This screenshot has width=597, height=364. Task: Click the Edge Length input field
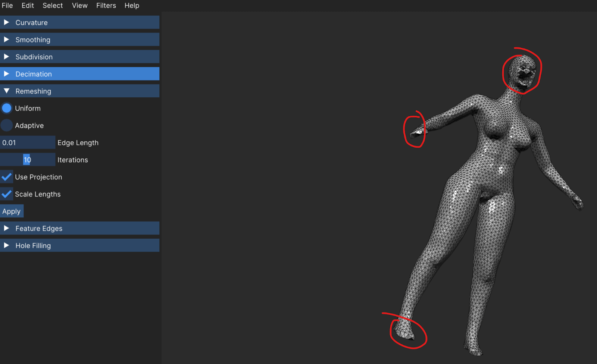click(x=27, y=143)
